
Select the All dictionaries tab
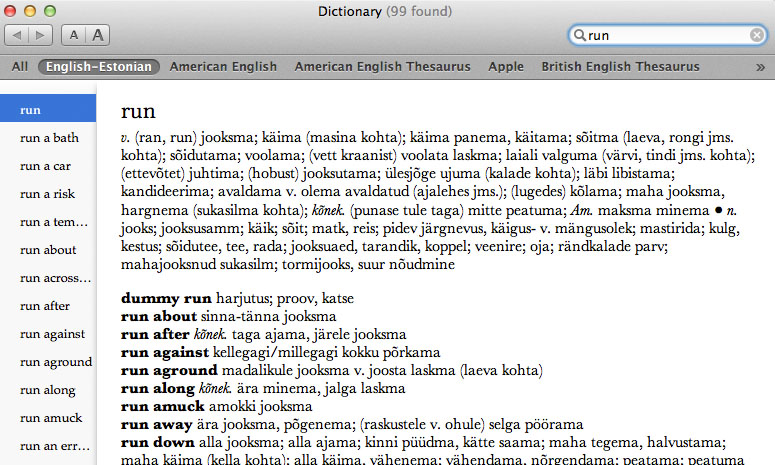20,67
